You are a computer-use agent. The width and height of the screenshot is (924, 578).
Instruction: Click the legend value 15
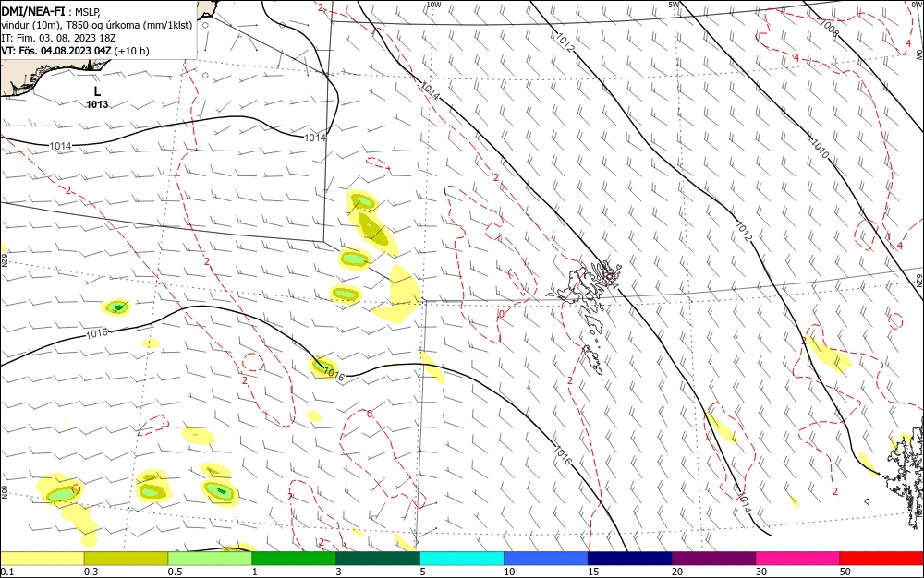593,572
